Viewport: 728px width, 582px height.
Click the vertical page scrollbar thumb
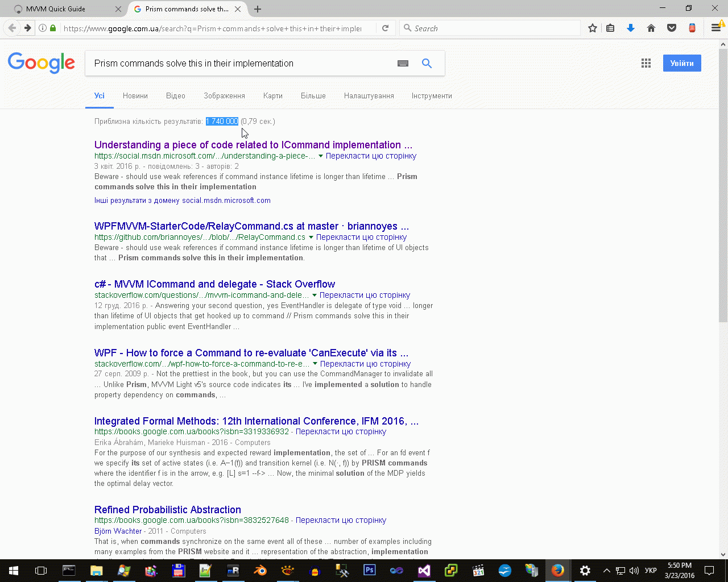point(723,185)
